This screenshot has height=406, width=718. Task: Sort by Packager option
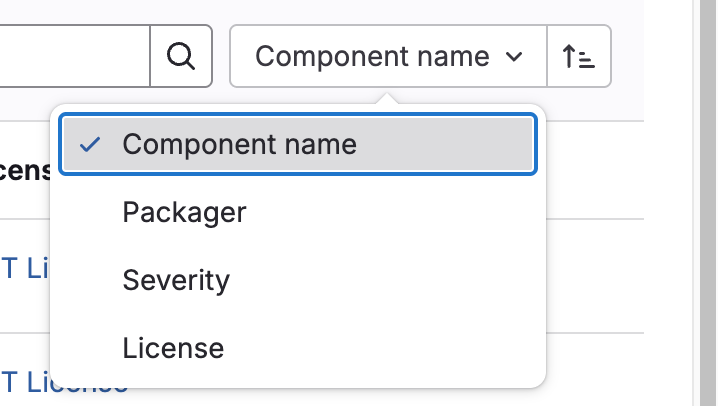point(298,212)
